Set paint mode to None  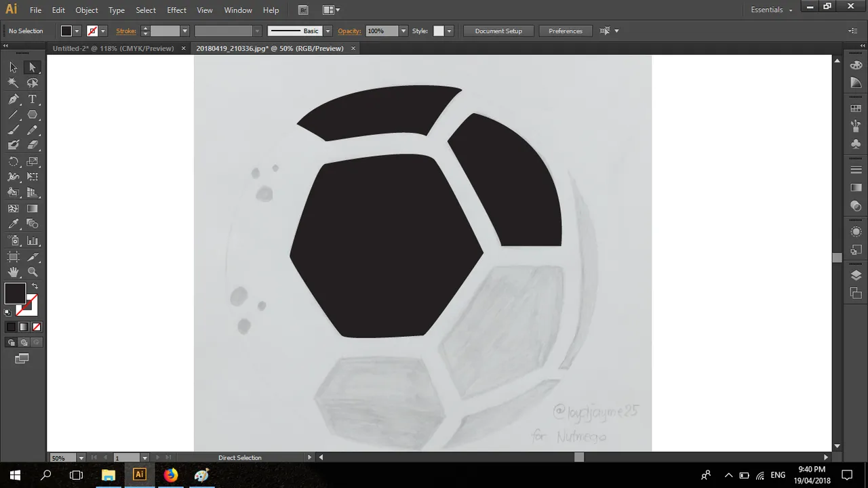pyautogui.click(x=37, y=327)
